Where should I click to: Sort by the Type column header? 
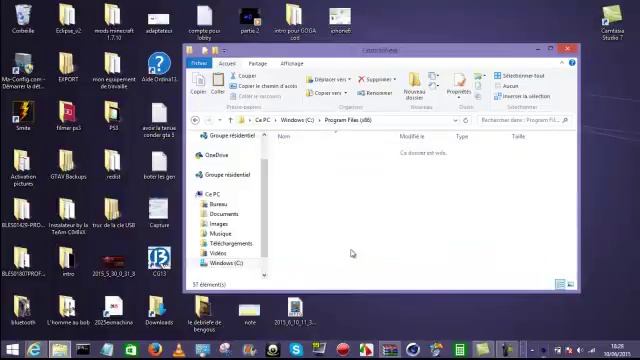point(462,136)
